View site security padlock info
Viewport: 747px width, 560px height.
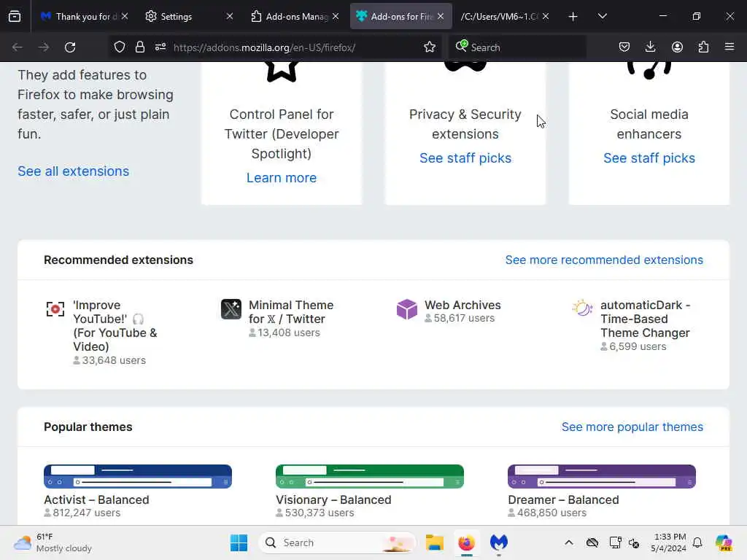[x=140, y=47]
